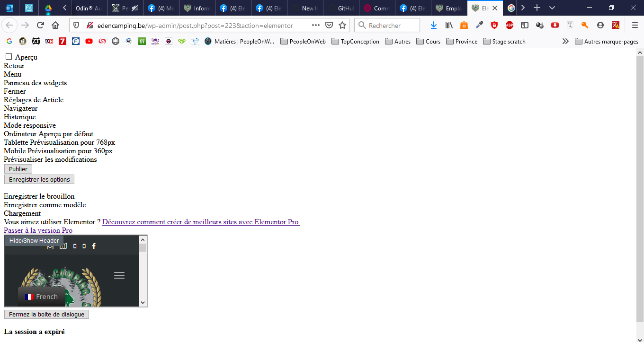
Task: Click the edencamping.be address bar
Action: [x=195, y=26]
